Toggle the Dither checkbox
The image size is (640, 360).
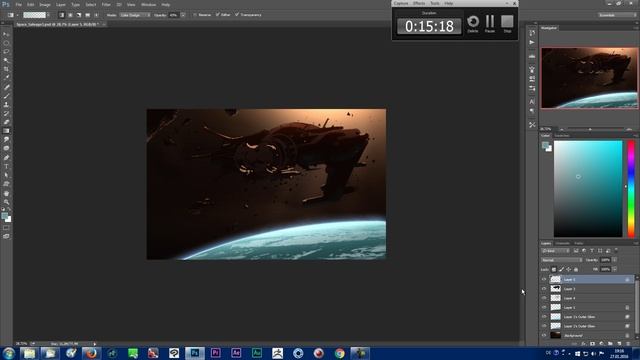click(218, 15)
